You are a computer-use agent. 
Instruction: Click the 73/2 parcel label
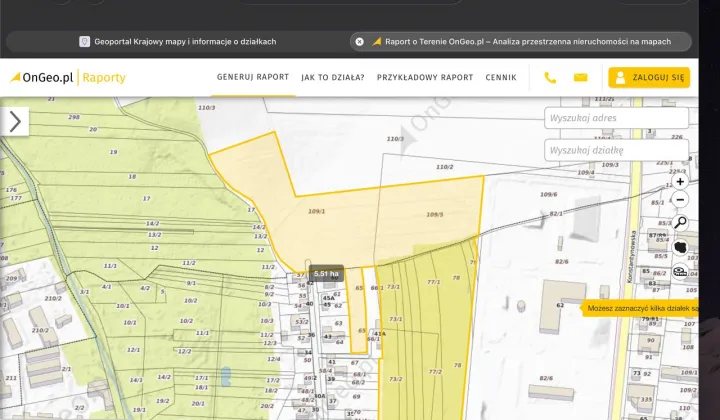coord(395,379)
